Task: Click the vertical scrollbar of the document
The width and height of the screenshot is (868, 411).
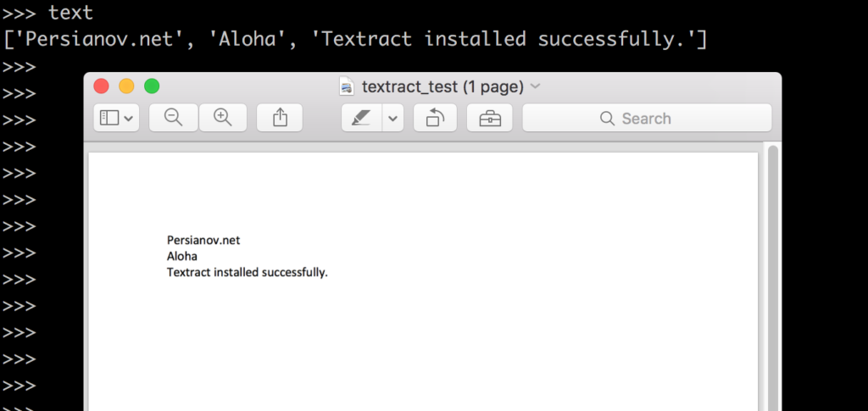Action: pos(773,276)
